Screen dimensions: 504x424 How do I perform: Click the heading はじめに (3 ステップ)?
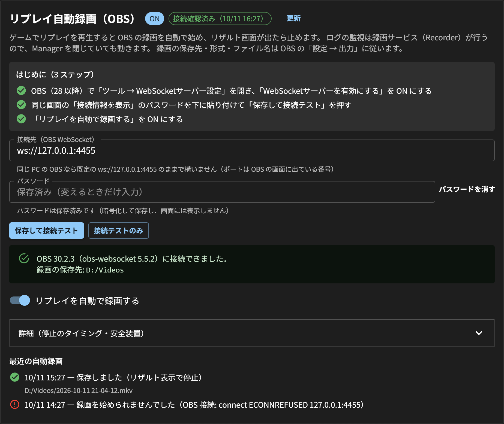pos(55,74)
